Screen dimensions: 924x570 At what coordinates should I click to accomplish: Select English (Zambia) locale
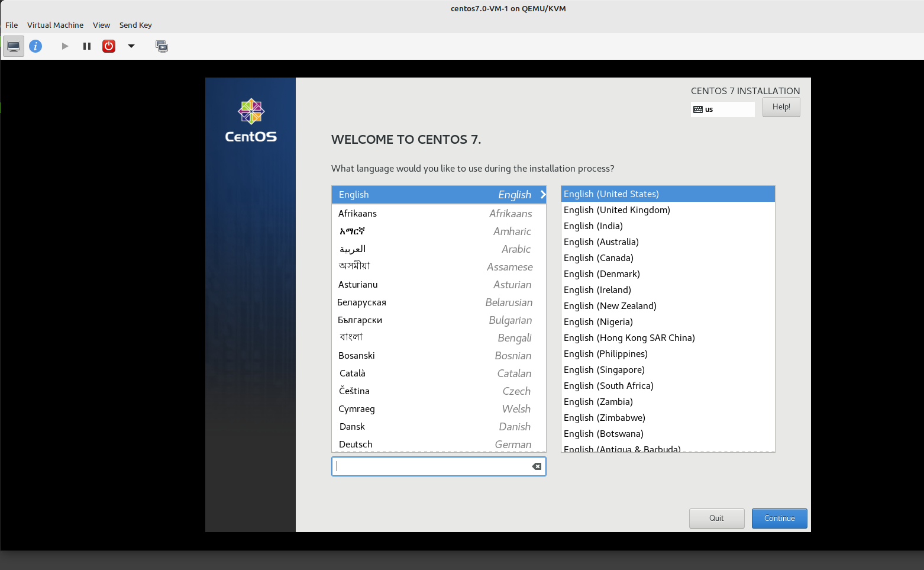pos(668,401)
